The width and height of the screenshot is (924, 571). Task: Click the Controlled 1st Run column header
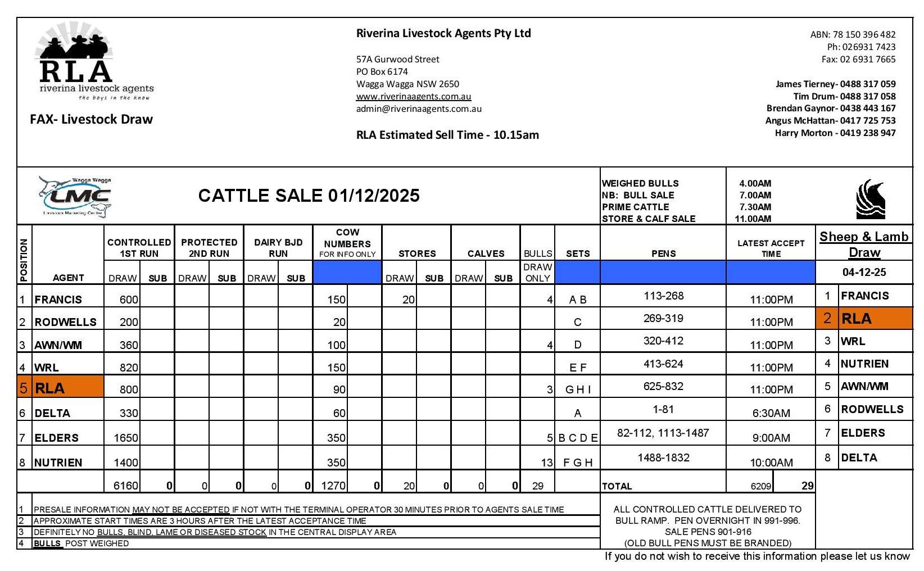click(139, 247)
